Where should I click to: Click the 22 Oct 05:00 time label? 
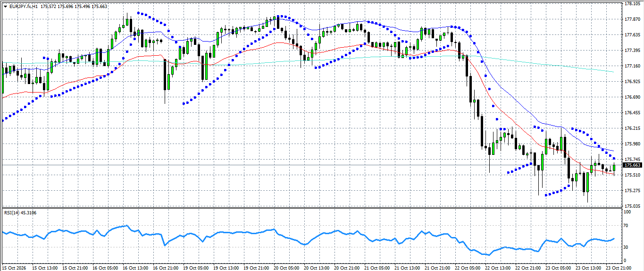point(469,268)
